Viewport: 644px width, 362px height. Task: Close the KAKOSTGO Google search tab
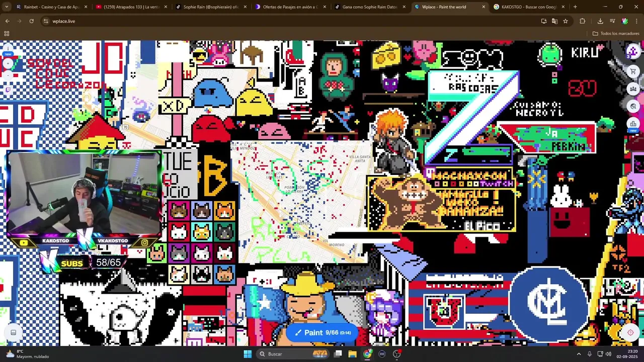click(563, 7)
